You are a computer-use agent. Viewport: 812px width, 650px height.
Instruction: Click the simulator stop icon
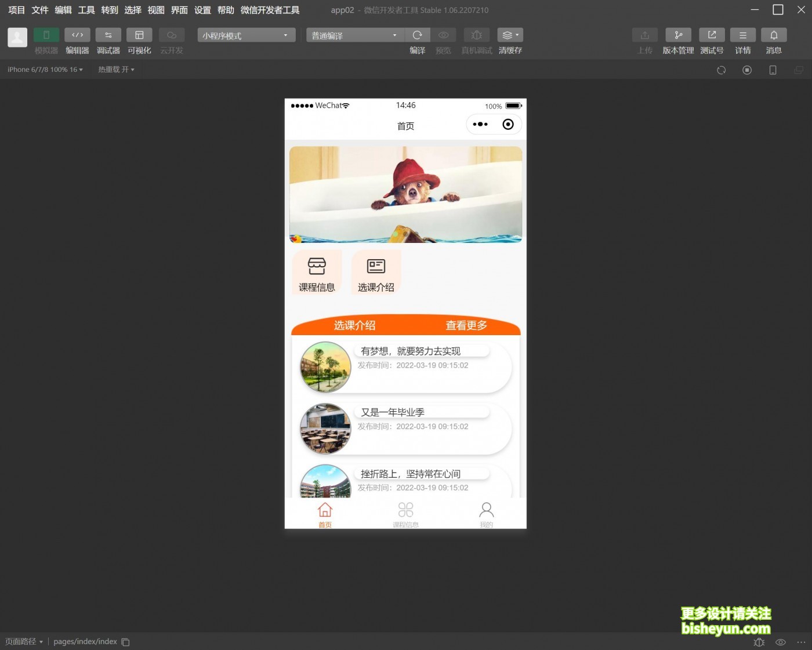click(x=747, y=70)
